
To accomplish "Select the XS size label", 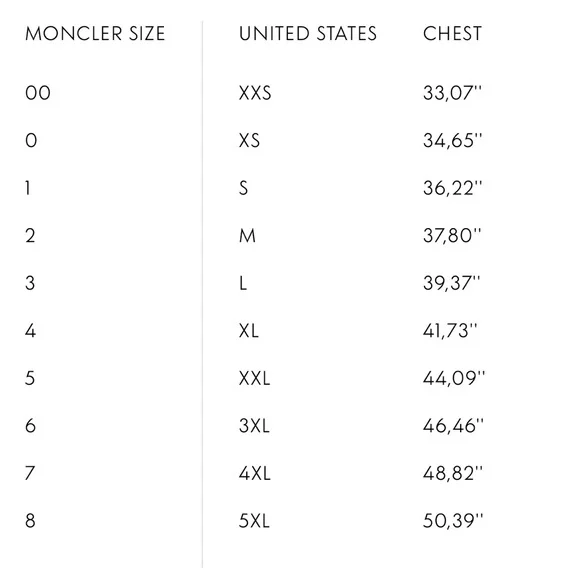I will pyautogui.click(x=249, y=141).
